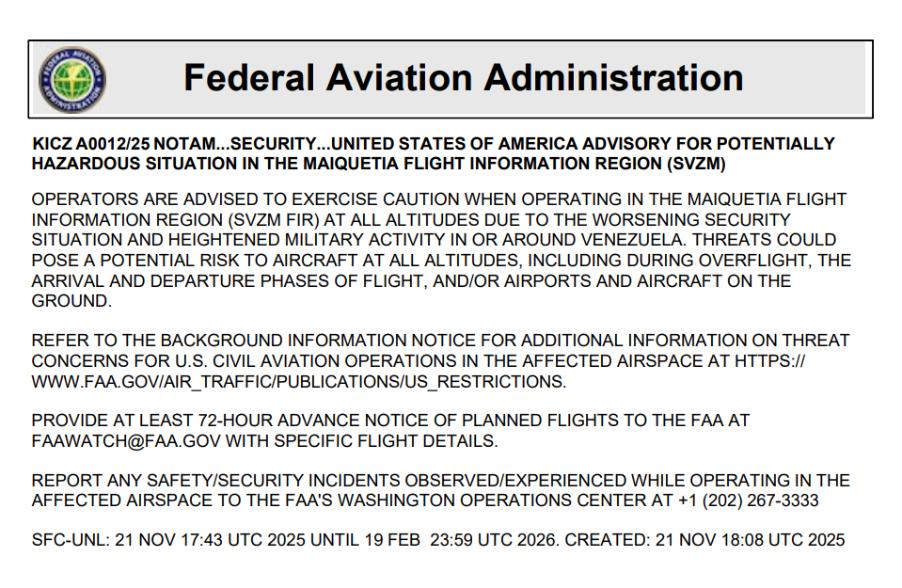Screen dimensions: 902x588
Task: Click the phone number +1 (202) 267-3333
Action: tap(748, 501)
